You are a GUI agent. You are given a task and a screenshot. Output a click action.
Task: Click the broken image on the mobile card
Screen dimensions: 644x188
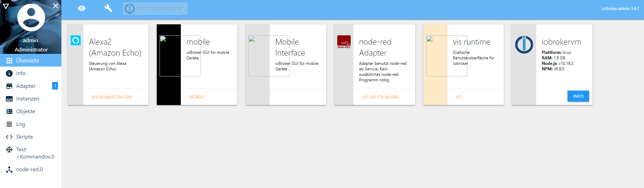180,56
